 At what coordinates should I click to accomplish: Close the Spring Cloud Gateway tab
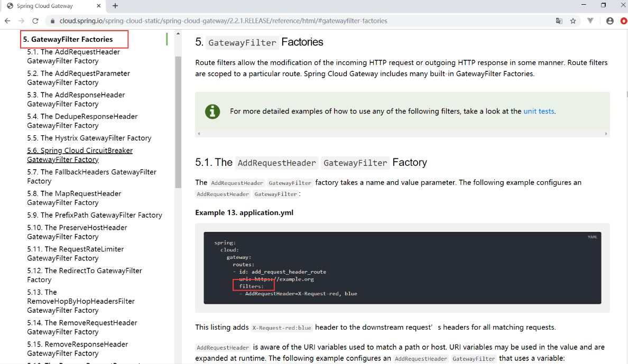pos(98,6)
